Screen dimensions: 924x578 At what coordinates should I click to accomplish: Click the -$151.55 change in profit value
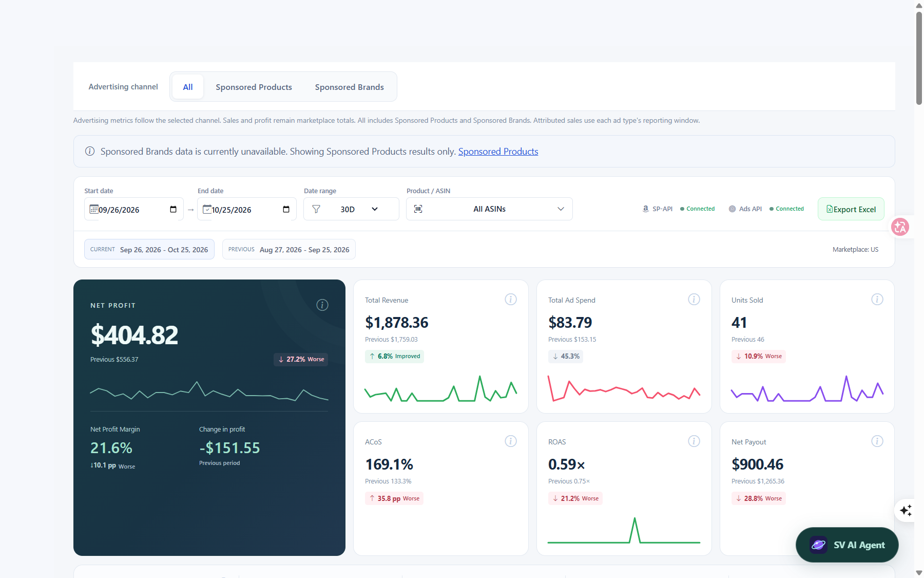tap(229, 448)
